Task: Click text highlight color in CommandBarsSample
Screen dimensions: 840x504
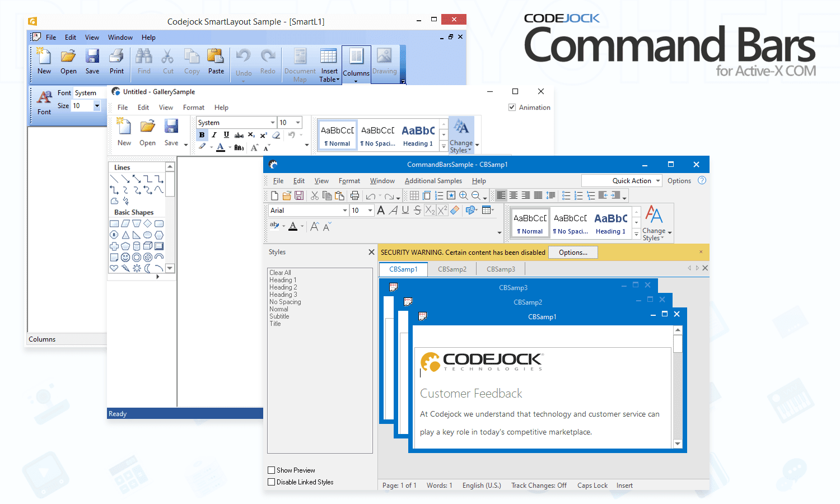Action: 274,226
